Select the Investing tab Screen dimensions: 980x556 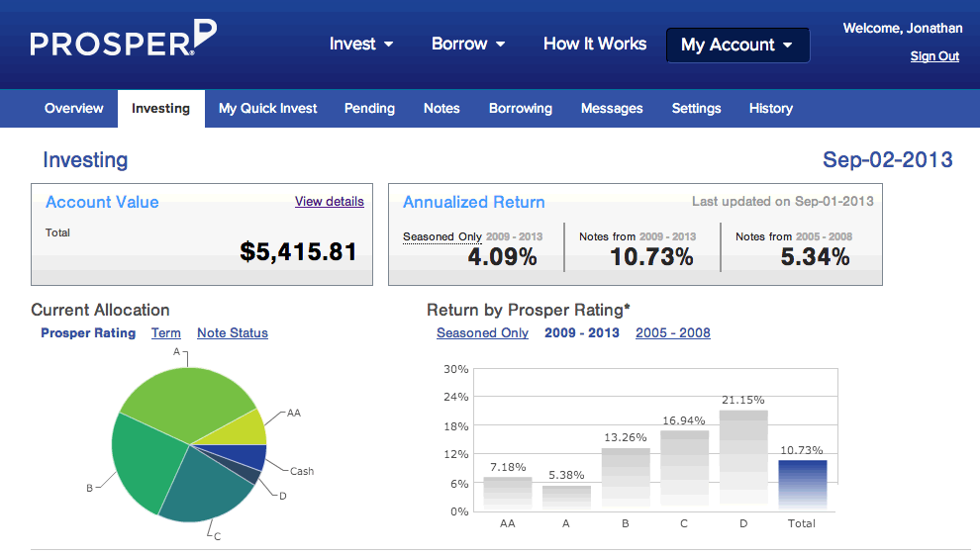160,109
